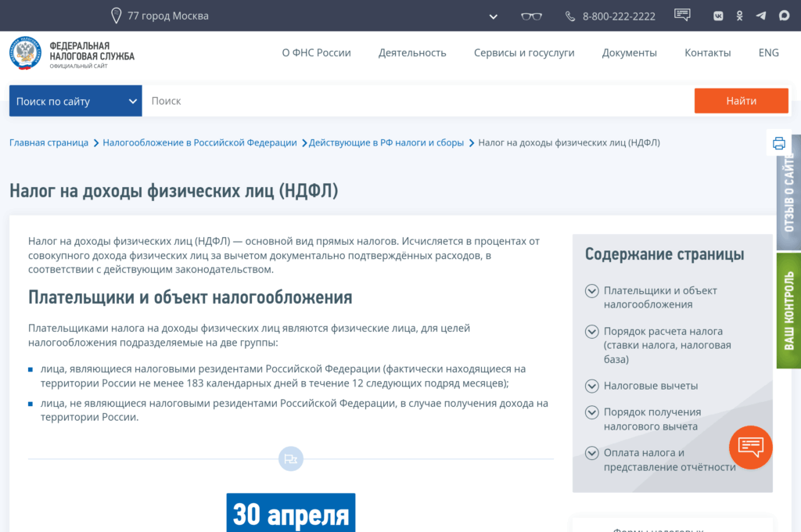801x532 pixels.
Task: Open Отзыв о сайте side tab
Action: 788,192
